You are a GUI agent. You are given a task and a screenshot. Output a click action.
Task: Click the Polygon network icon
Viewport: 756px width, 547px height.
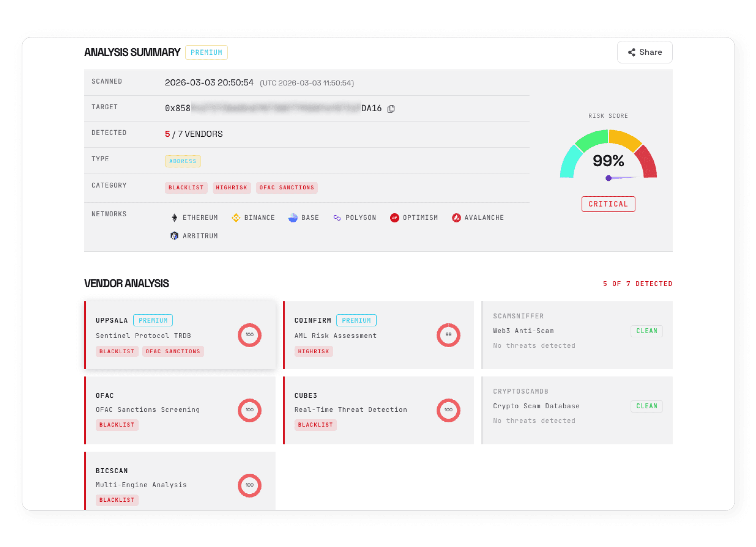pyautogui.click(x=337, y=218)
